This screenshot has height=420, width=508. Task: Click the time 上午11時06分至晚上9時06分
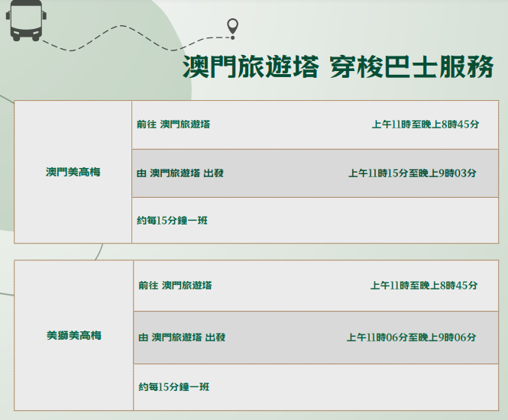click(412, 338)
